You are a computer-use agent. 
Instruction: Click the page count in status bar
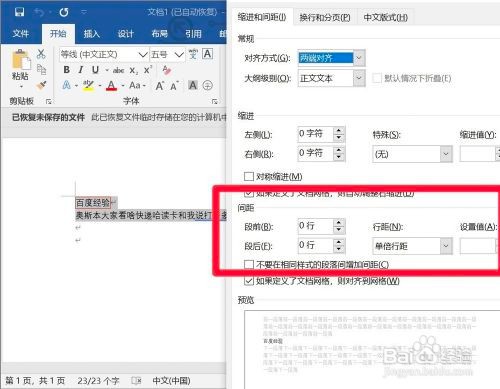pos(35,381)
